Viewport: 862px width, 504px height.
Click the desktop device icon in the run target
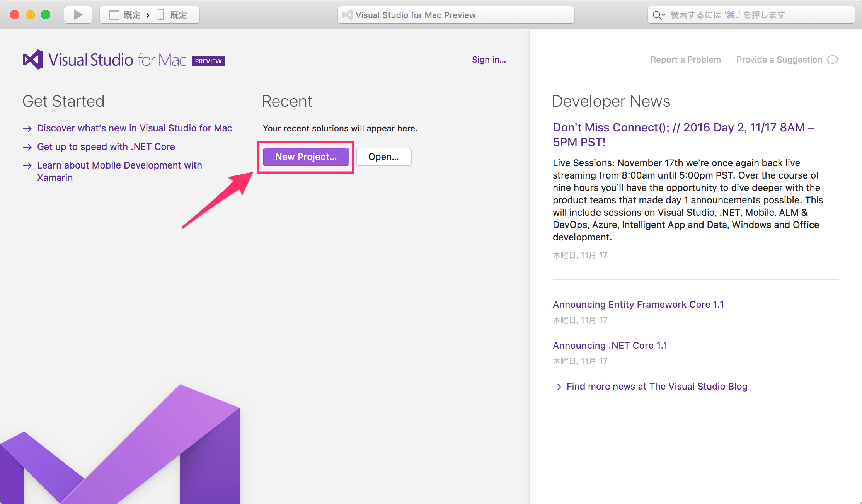coord(114,15)
